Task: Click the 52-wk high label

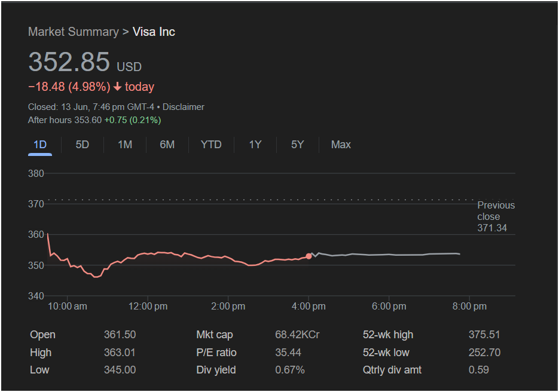Action: point(388,335)
